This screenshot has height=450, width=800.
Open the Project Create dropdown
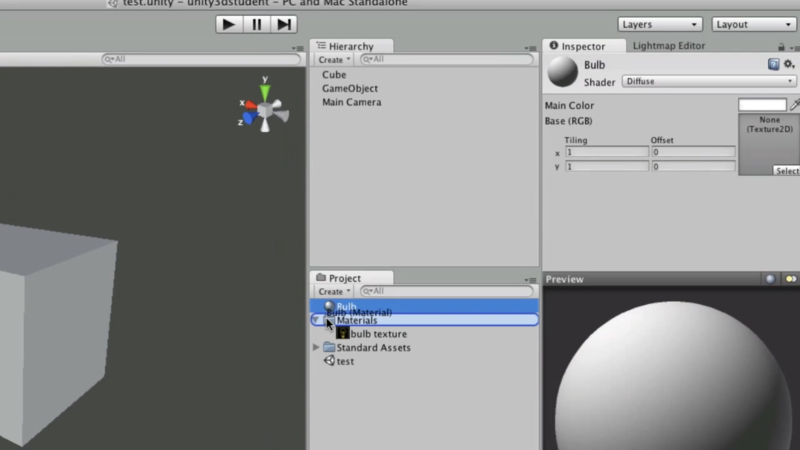[334, 291]
